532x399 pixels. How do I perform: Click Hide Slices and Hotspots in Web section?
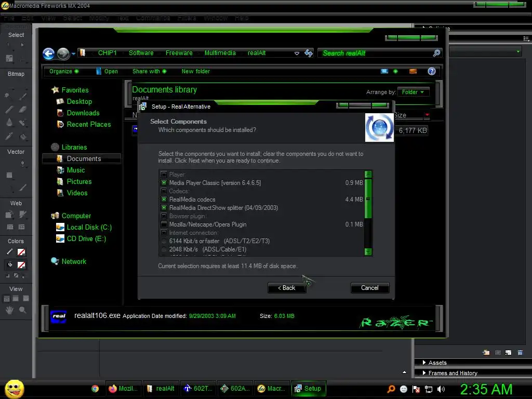click(10, 227)
